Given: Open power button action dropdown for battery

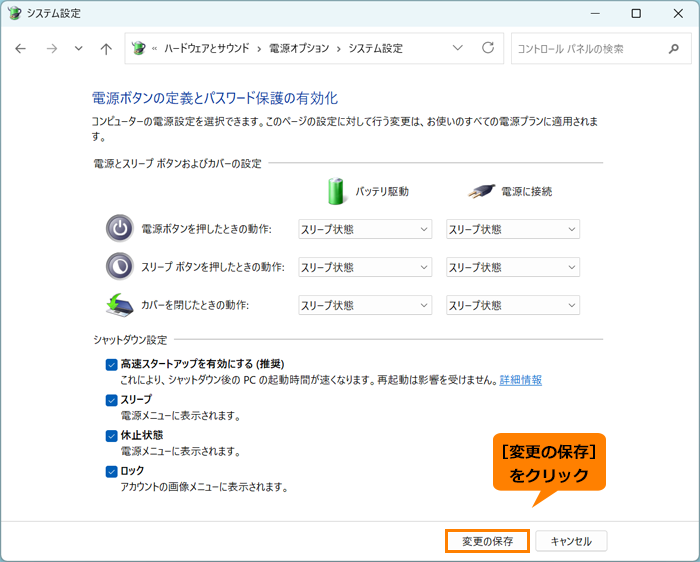Looking at the screenshot, I should click(365, 229).
